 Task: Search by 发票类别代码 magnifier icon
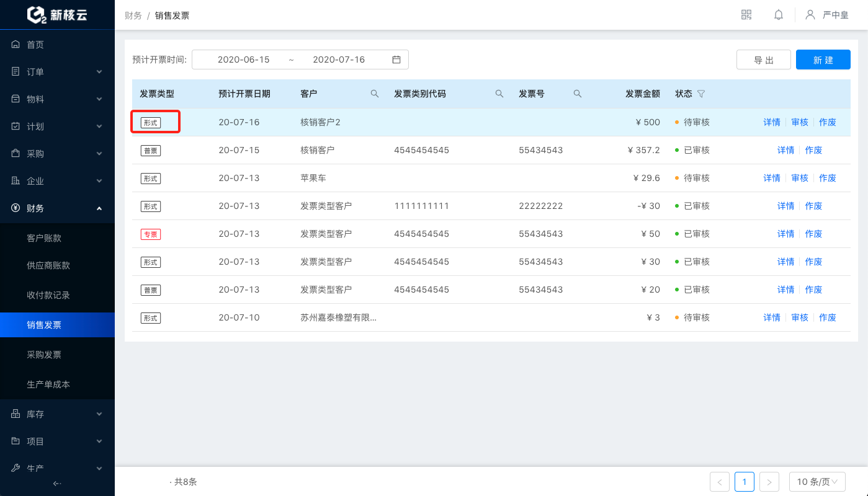499,94
